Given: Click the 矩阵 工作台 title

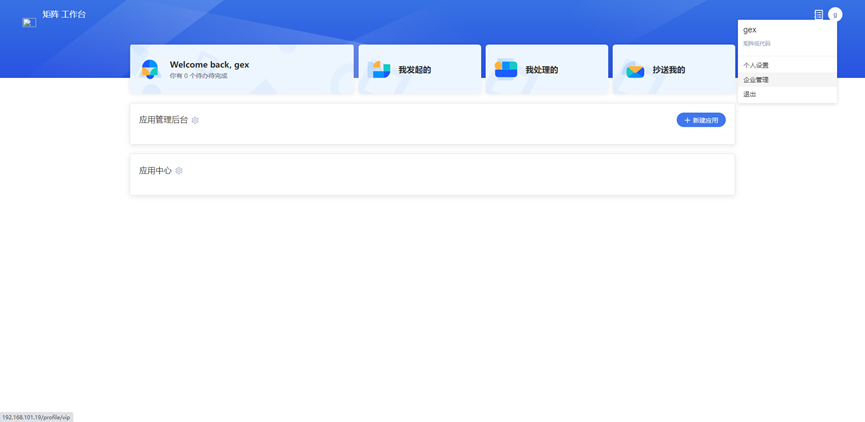Looking at the screenshot, I should coord(64,14).
